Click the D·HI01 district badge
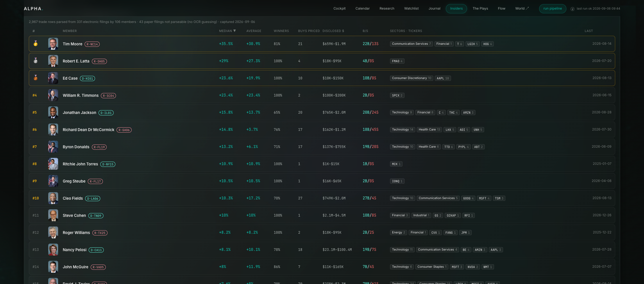The height and width of the screenshot is (284, 644). (x=87, y=78)
